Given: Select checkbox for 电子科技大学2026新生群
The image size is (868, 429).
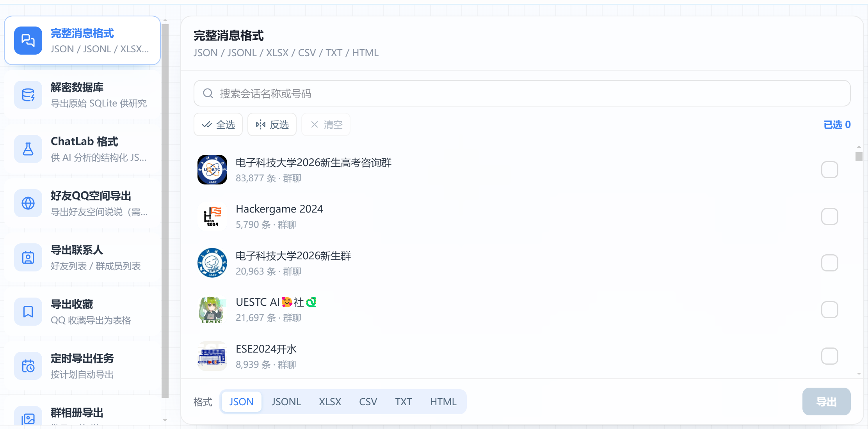Looking at the screenshot, I should (x=830, y=263).
